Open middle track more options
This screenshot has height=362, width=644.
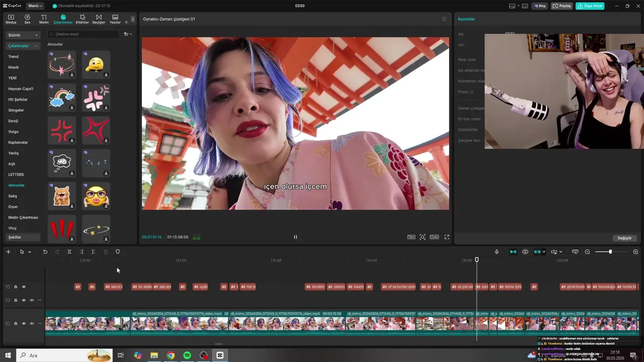pyautogui.click(x=40, y=300)
